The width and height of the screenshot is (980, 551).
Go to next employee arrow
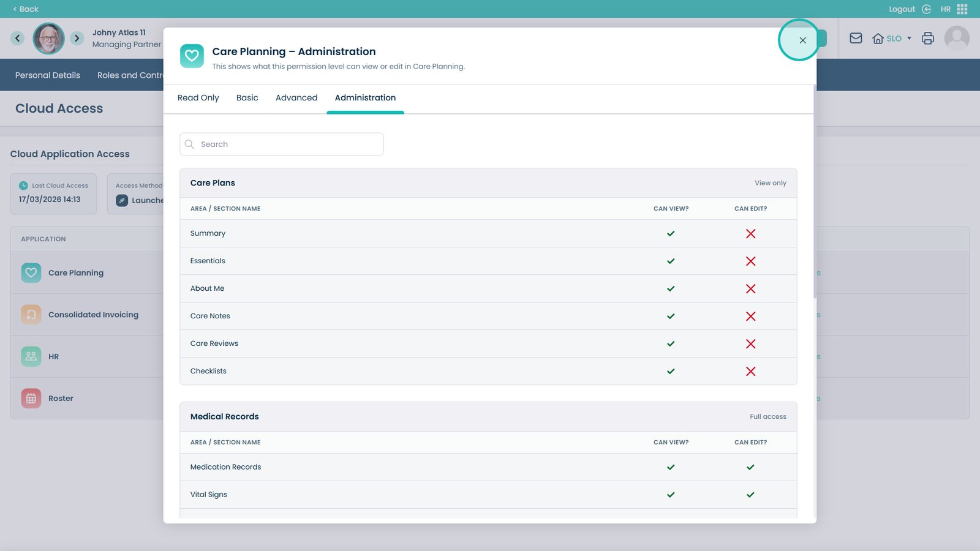[x=77, y=39]
